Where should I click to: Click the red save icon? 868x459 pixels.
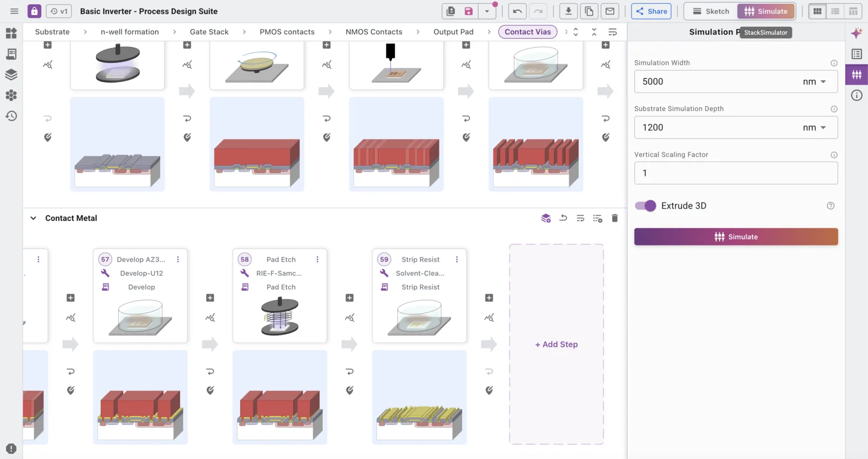click(x=469, y=11)
